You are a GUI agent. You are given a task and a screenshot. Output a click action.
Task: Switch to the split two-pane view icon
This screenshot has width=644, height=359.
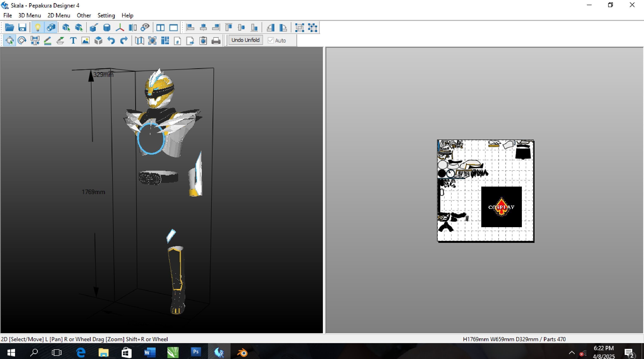click(160, 27)
